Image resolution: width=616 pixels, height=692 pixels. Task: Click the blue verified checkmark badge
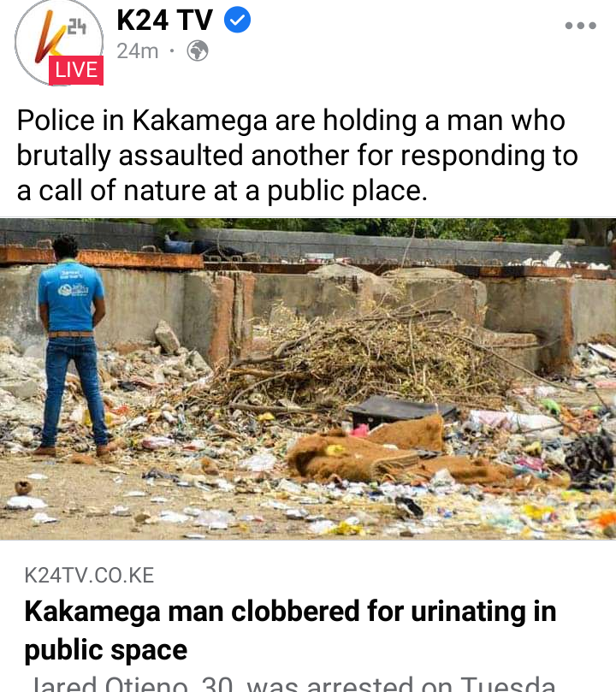238,21
